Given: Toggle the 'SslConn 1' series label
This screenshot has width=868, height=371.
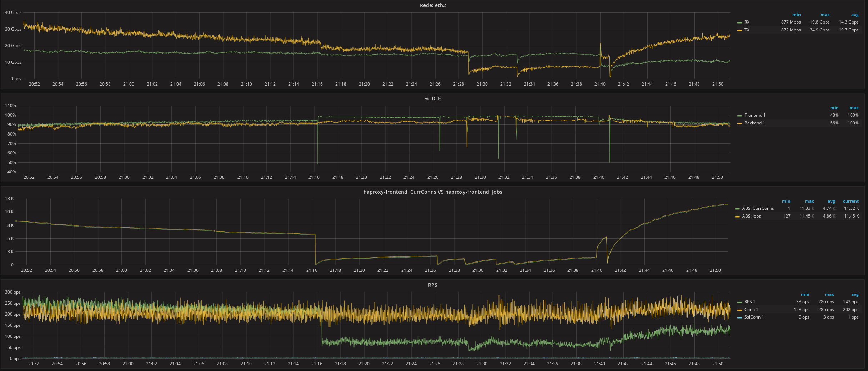Looking at the screenshot, I should tap(754, 317).
